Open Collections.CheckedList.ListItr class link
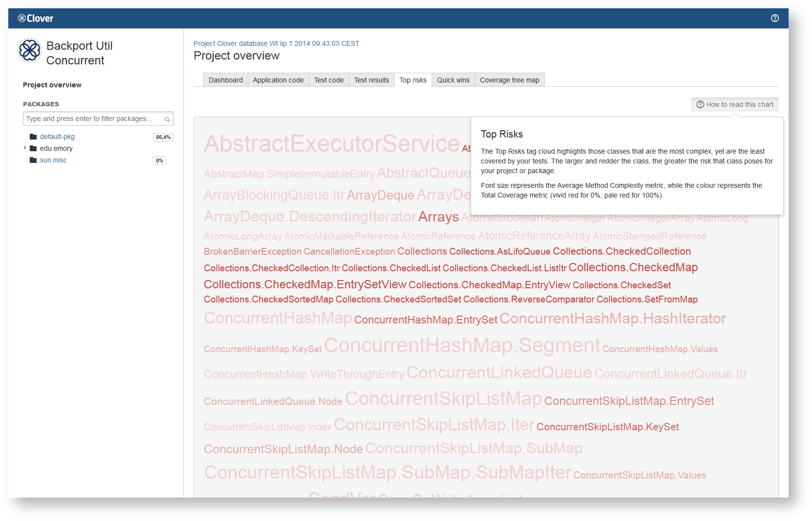 tap(505, 268)
